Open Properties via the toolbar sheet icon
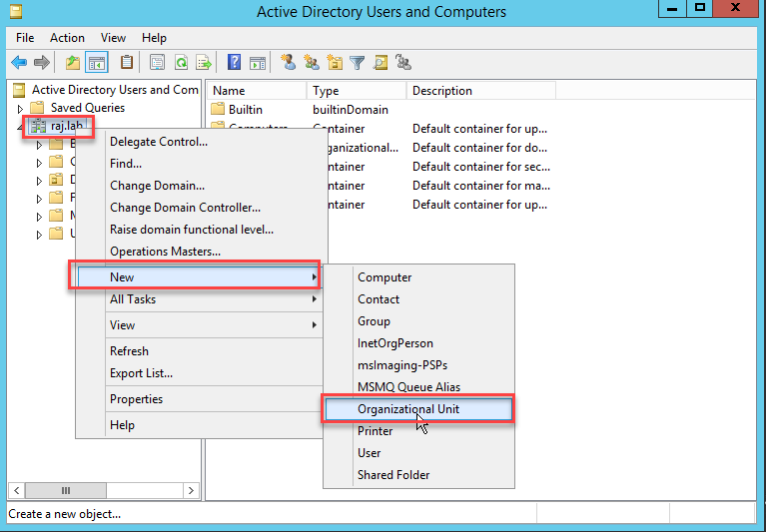766x532 pixels. (157, 63)
